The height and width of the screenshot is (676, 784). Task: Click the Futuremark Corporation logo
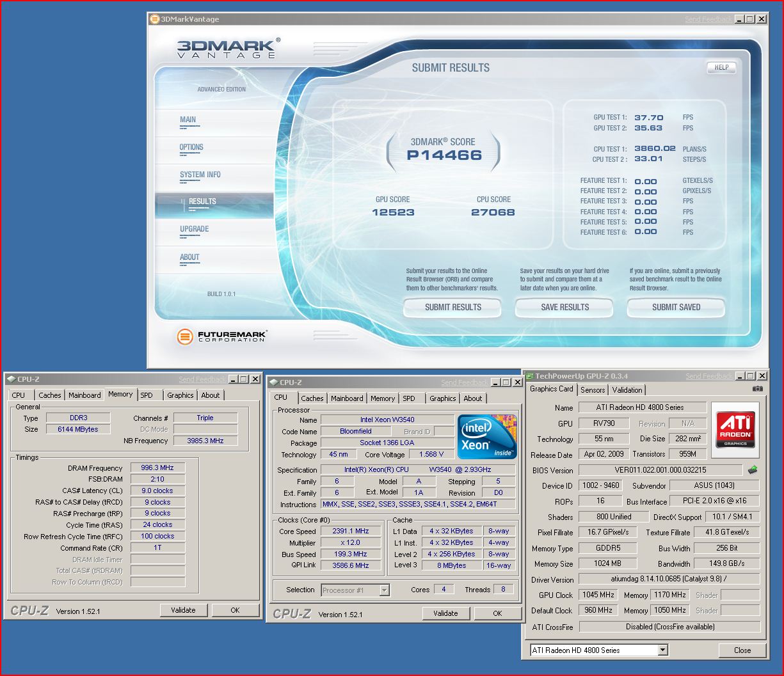(221, 336)
